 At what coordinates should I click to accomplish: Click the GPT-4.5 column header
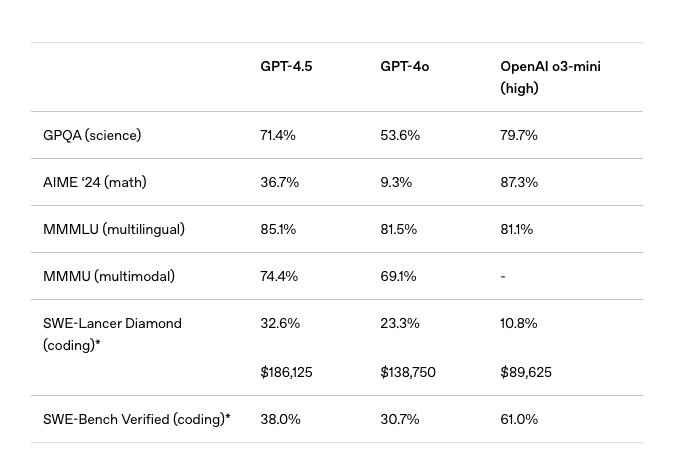tap(286, 66)
